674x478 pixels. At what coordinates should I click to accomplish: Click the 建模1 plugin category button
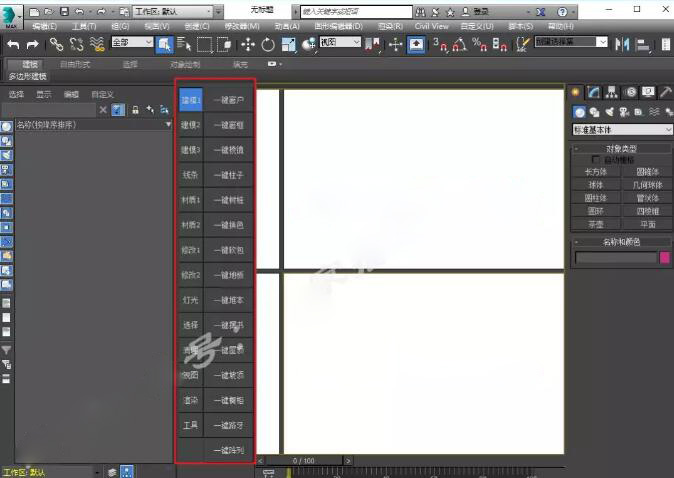(x=190, y=100)
